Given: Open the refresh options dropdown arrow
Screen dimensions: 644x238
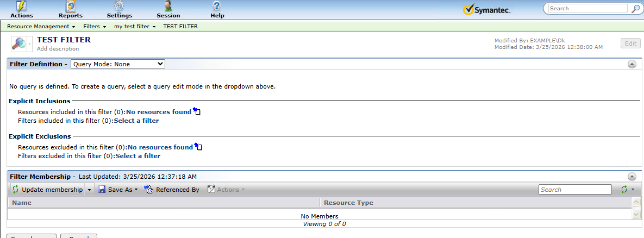Looking at the screenshot, I should [x=633, y=189].
